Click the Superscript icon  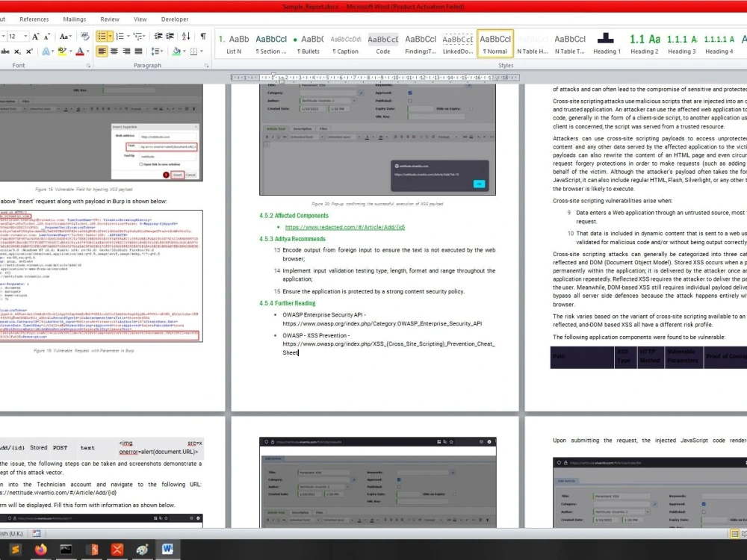click(x=29, y=51)
